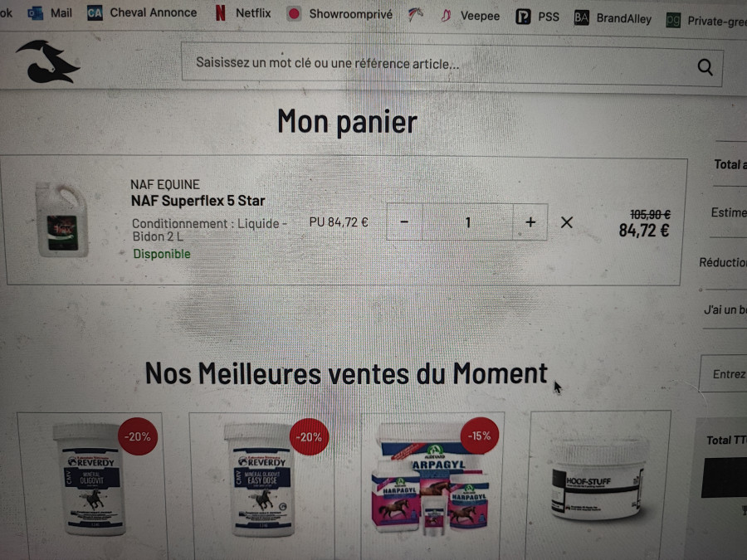Click the horse logo to go home
Viewport: 747px width, 560px height.
point(47,62)
